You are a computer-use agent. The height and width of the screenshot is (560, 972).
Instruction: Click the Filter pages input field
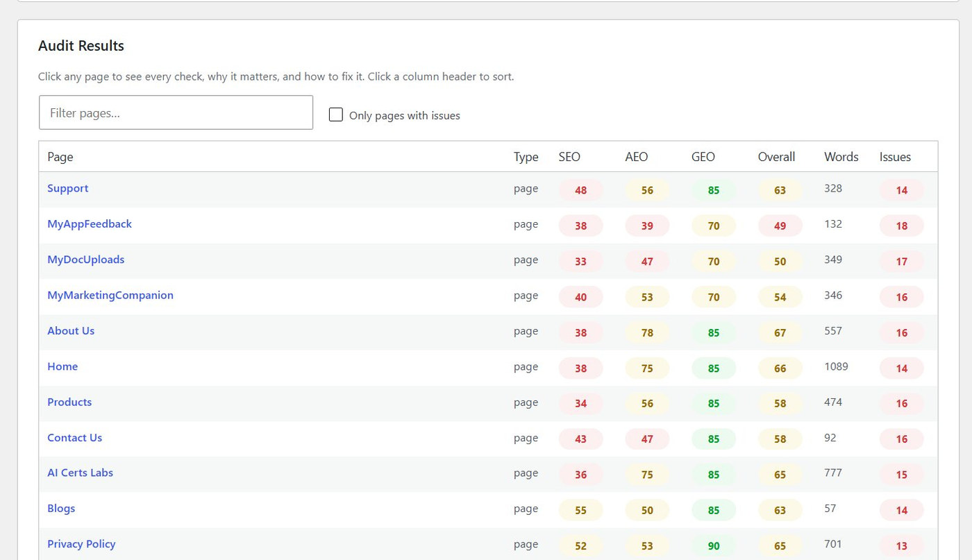(x=176, y=112)
